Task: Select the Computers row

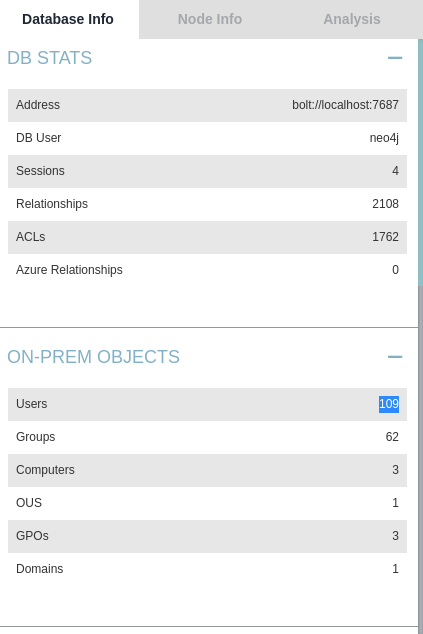Action: pyautogui.click(x=207, y=470)
